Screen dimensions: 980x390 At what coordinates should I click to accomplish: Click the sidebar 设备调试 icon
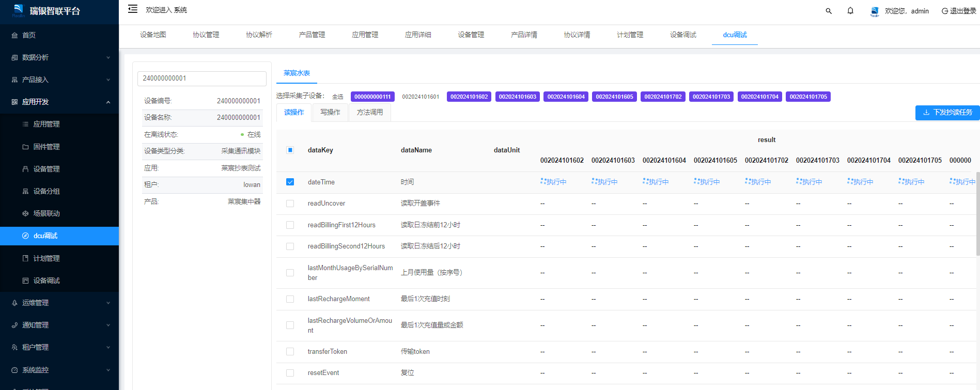click(x=25, y=280)
